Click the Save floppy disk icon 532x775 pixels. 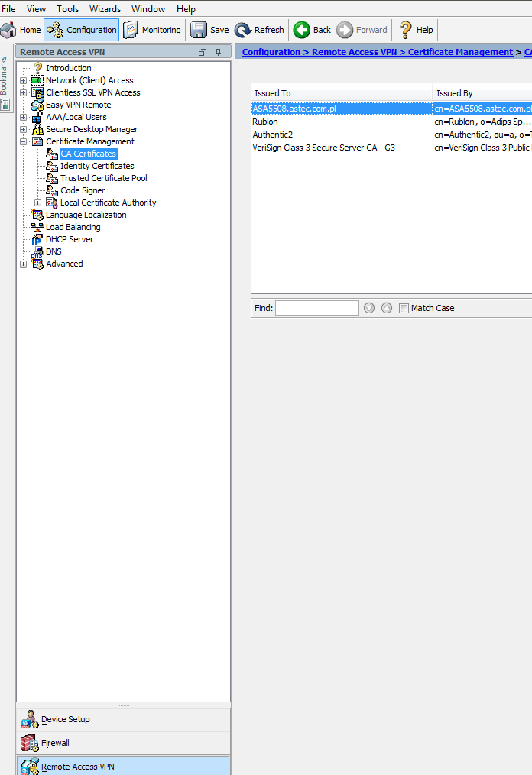(x=199, y=30)
